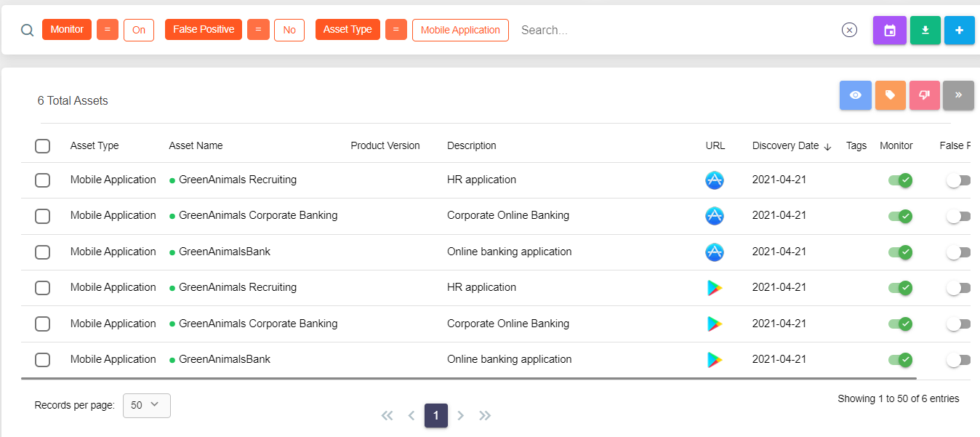Viewport: 980px width, 437px height.
Task: Open the Records per page dropdown
Action: (147, 406)
